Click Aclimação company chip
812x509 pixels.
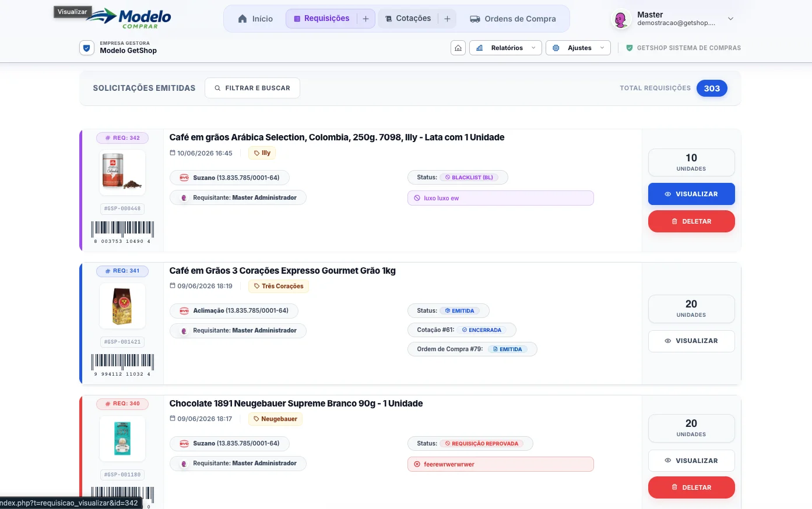(x=234, y=310)
